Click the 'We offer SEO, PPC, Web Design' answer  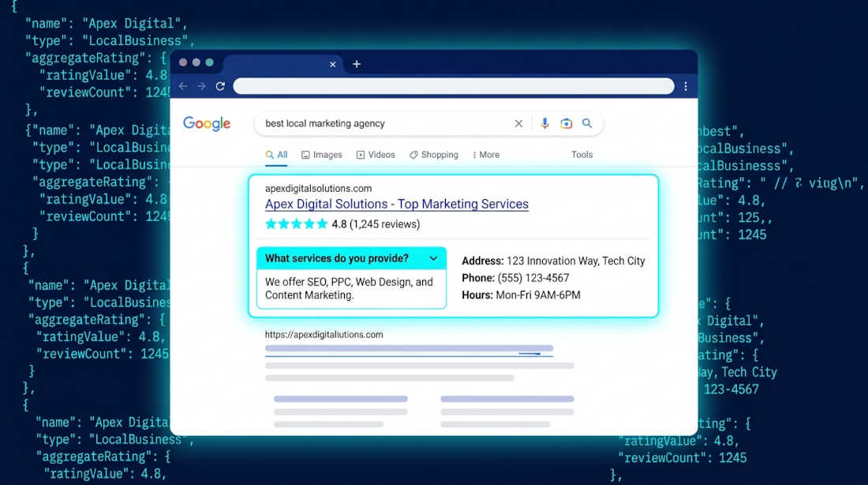(349, 288)
